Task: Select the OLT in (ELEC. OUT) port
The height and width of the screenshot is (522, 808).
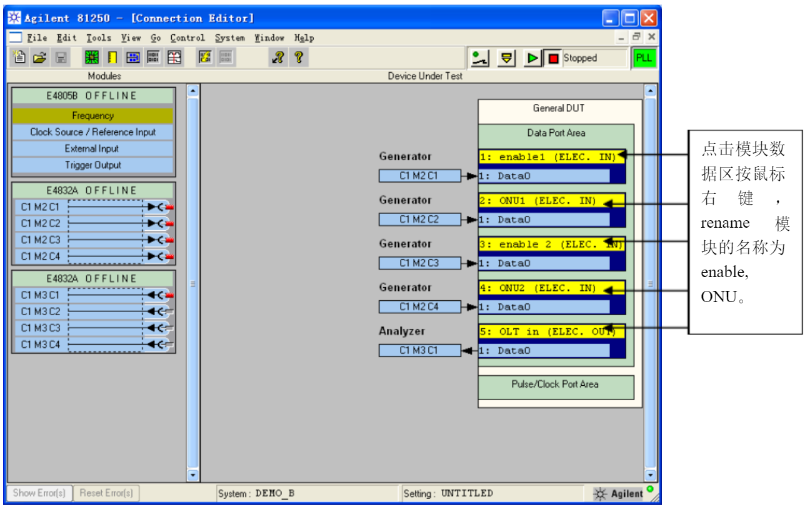Action: [550, 332]
